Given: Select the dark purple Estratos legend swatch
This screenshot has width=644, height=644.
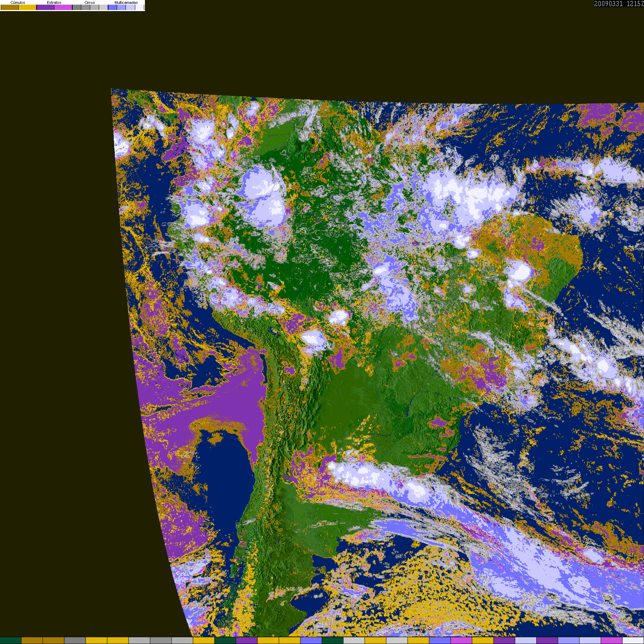Looking at the screenshot, I should pos(45,8).
